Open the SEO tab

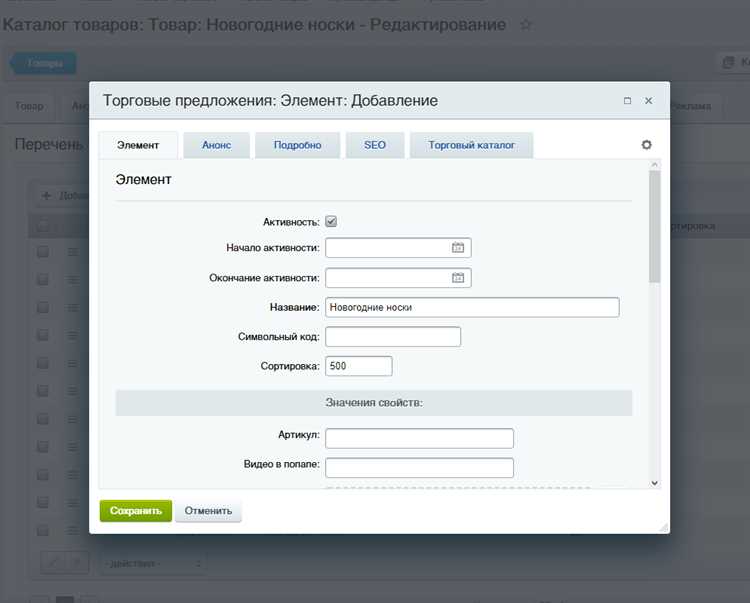[x=375, y=145]
